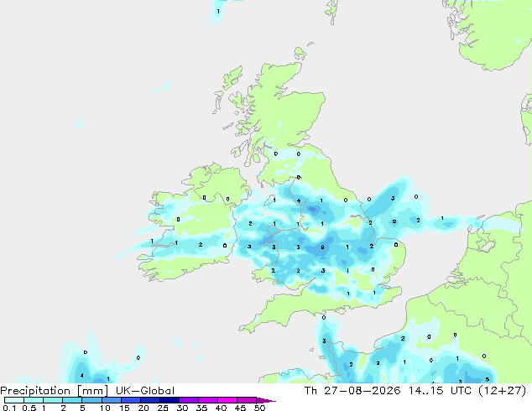Click the 0.5–1 mm legend color swatch
Screen dimensions: 532x411
34,400
